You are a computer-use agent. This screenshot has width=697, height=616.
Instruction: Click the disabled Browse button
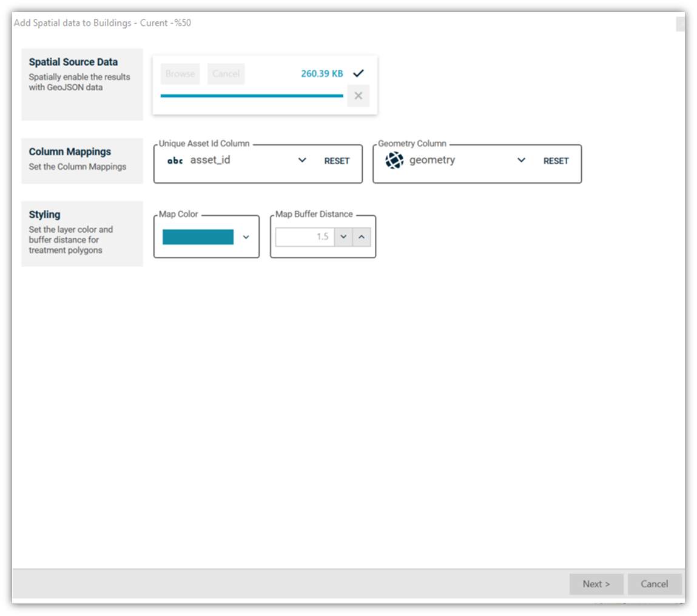point(180,74)
